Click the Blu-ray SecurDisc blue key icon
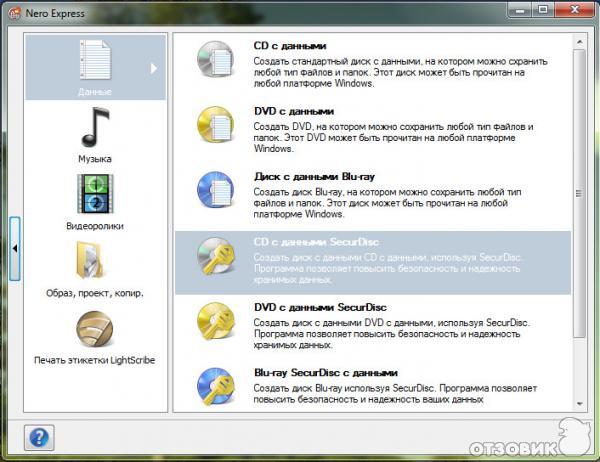Viewport: 600px width, 462px height. tap(214, 385)
